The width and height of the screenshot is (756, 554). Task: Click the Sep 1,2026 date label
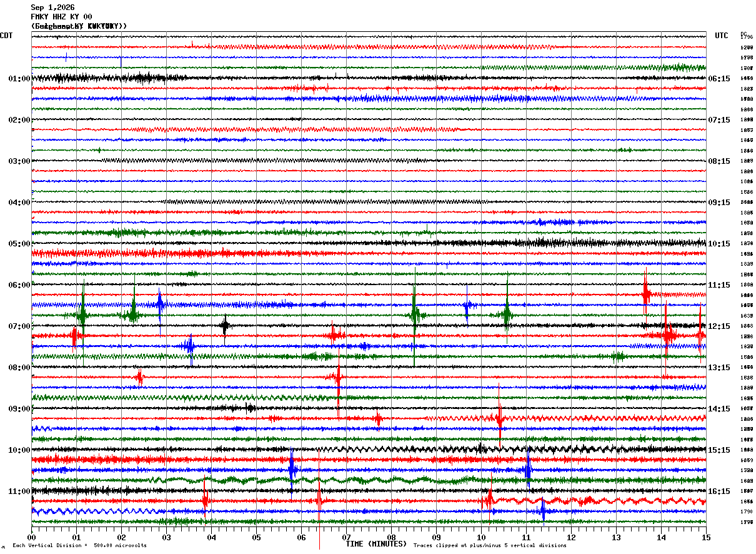point(52,8)
